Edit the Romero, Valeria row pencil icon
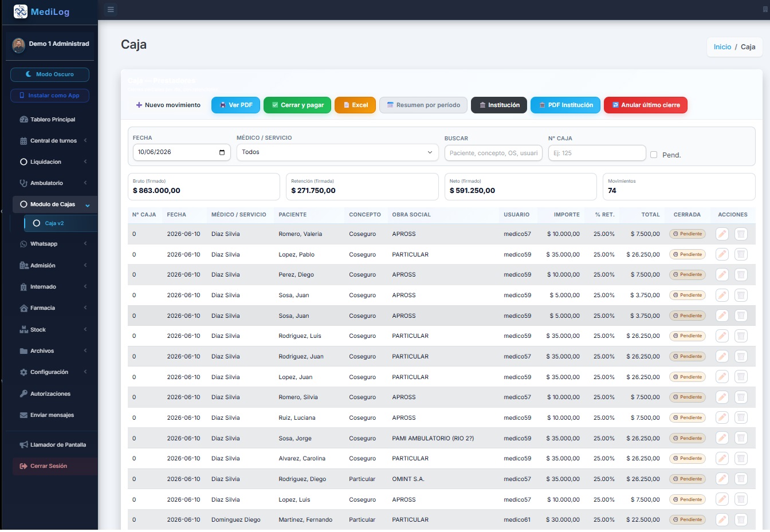The width and height of the screenshot is (770, 532). 722,234
